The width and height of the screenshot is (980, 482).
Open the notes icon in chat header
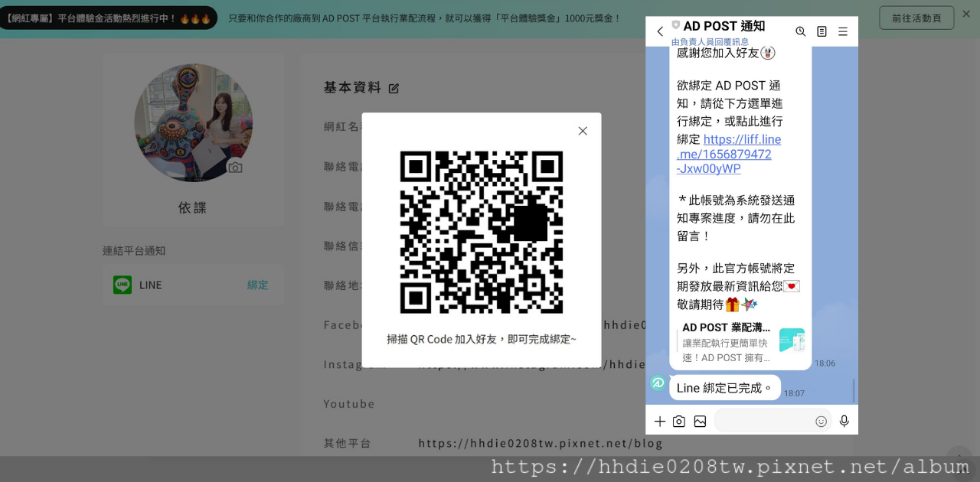[822, 31]
